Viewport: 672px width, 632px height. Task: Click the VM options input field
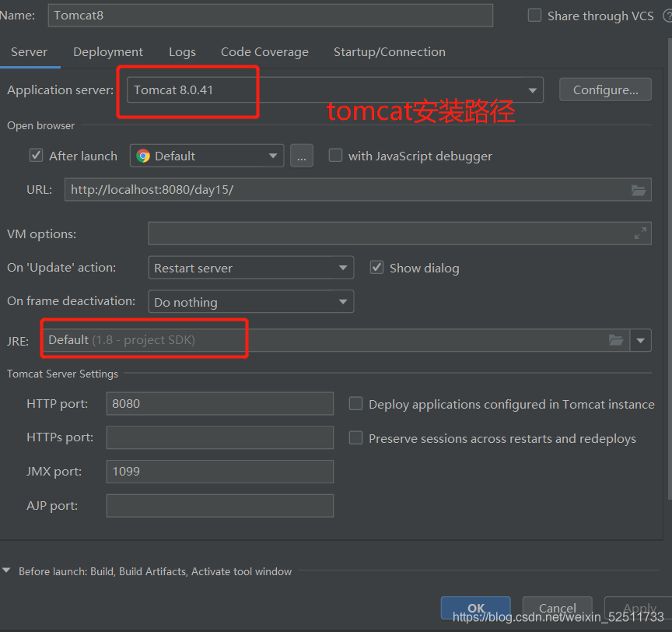400,233
